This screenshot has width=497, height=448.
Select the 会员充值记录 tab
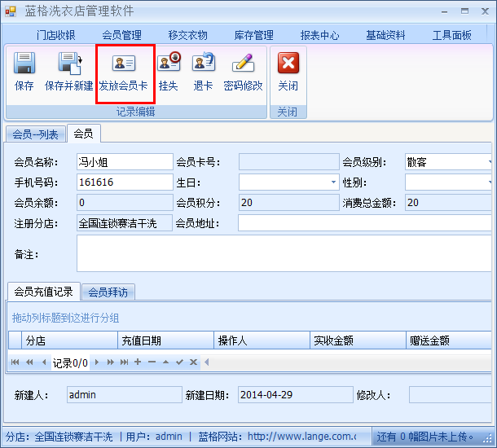(44, 292)
